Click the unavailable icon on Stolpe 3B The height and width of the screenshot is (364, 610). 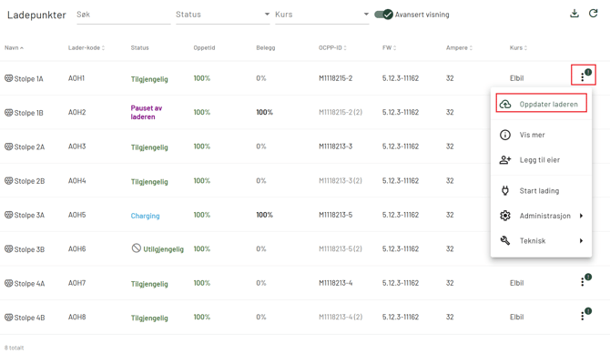[137, 248]
